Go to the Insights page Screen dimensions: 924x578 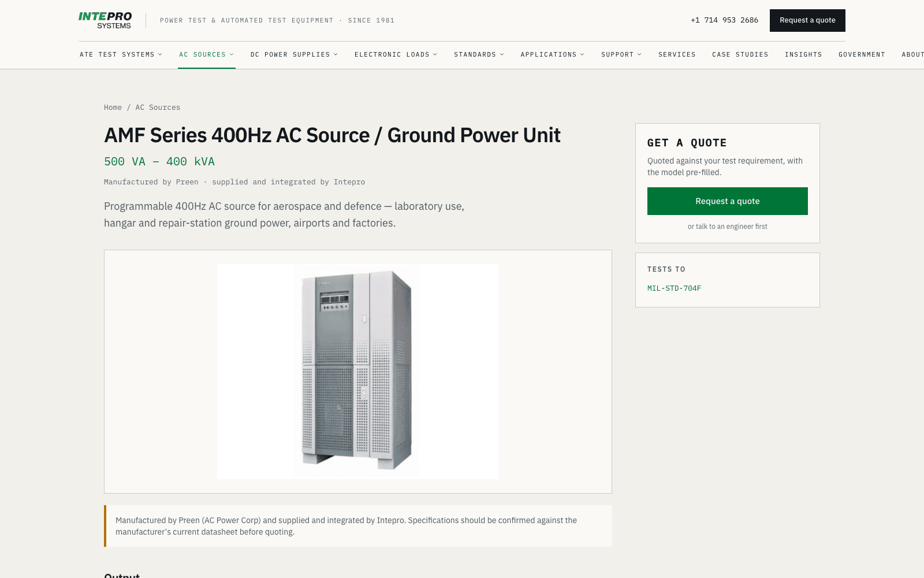[803, 54]
